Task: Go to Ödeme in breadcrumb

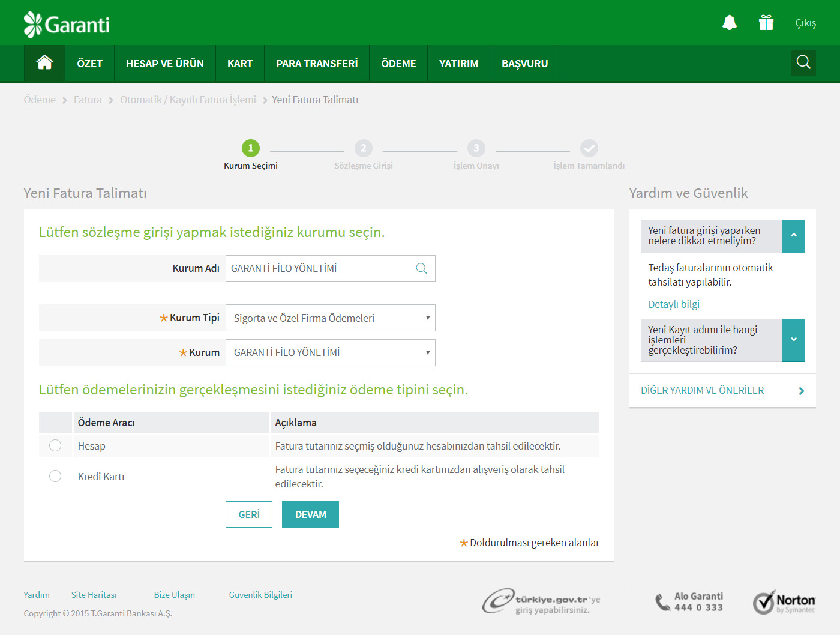Action: coord(40,100)
